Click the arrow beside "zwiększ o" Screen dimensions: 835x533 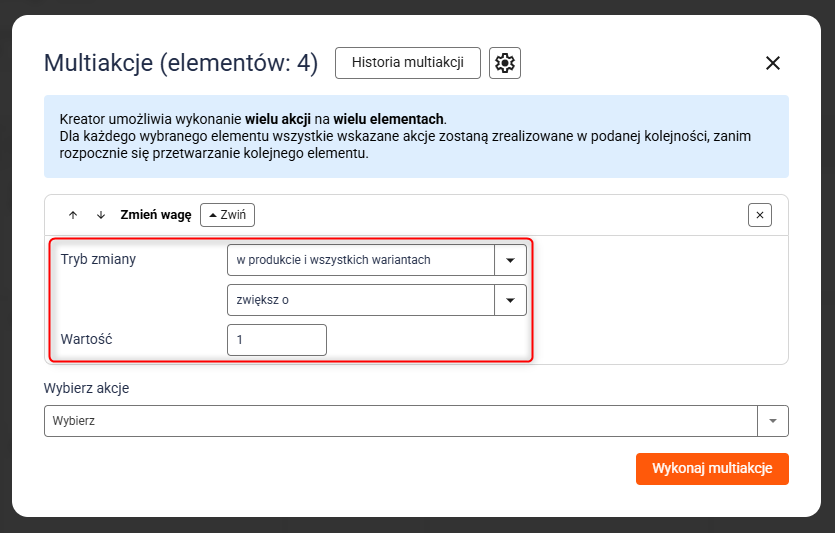[510, 300]
